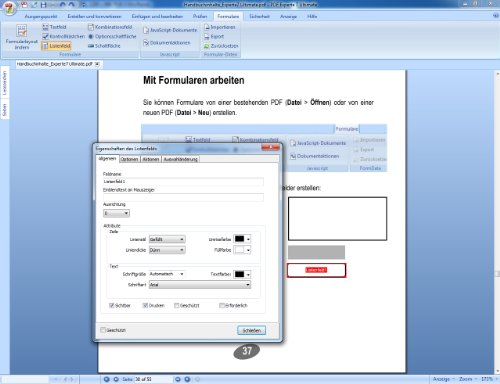Choose the Kombinationsfeld tool

pyautogui.click(x=110, y=27)
